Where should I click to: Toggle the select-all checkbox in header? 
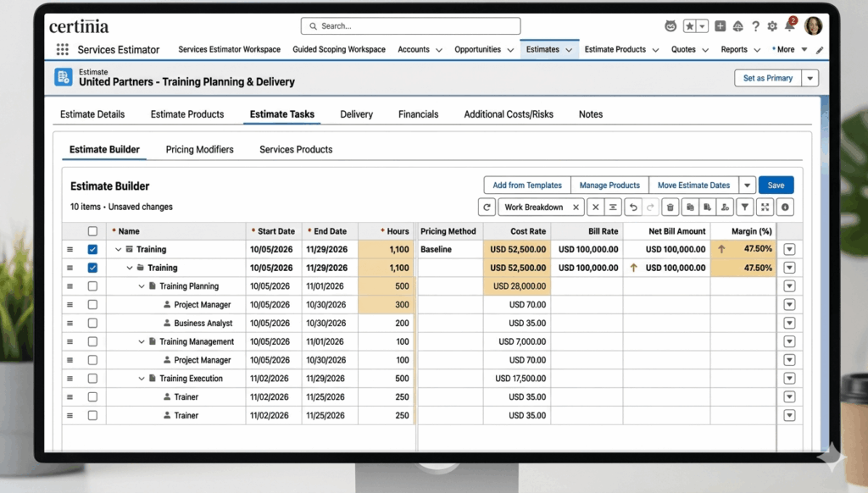click(x=92, y=231)
